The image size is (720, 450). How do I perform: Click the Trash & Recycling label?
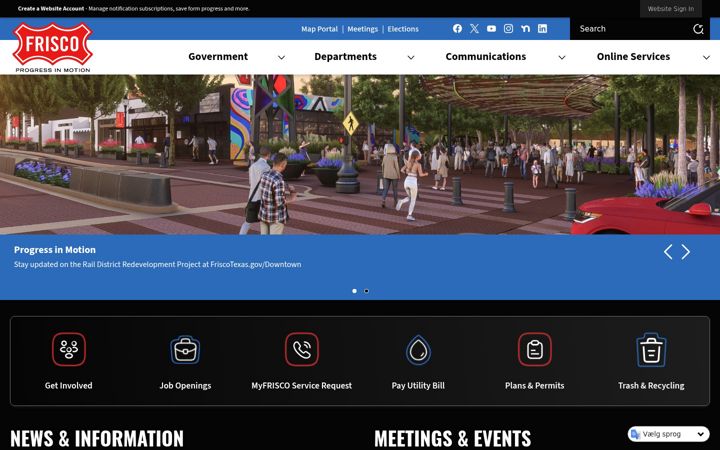click(x=651, y=386)
